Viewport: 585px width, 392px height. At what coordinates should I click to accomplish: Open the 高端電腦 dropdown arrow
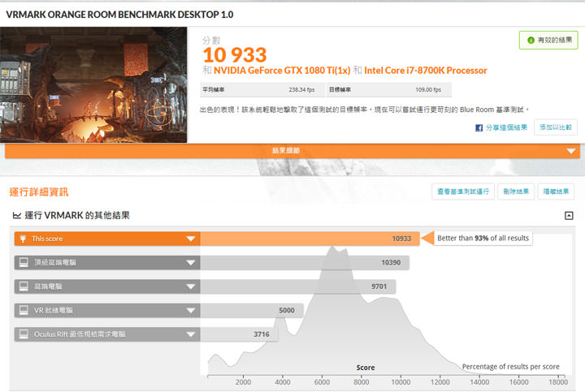point(190,286)
